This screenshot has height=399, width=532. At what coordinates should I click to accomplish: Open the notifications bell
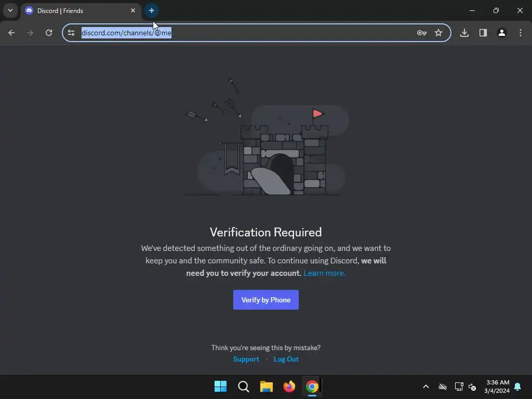coord(517,387)
